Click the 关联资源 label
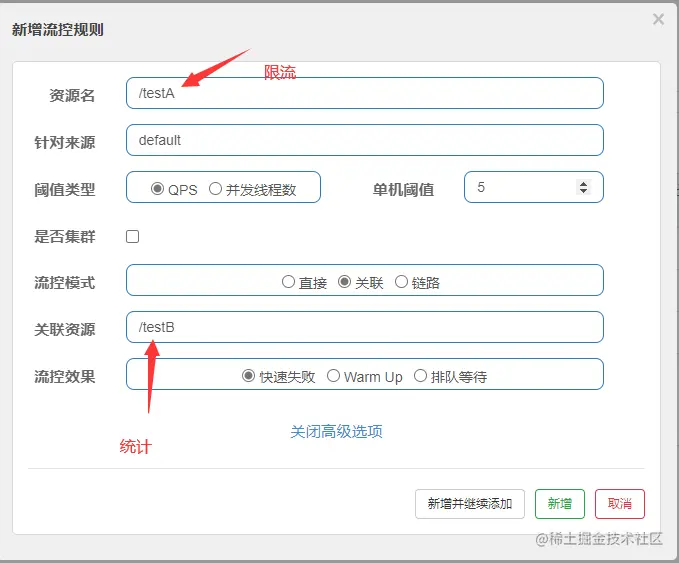Viewport: 679px width, 563px height. tap(65, 330)
